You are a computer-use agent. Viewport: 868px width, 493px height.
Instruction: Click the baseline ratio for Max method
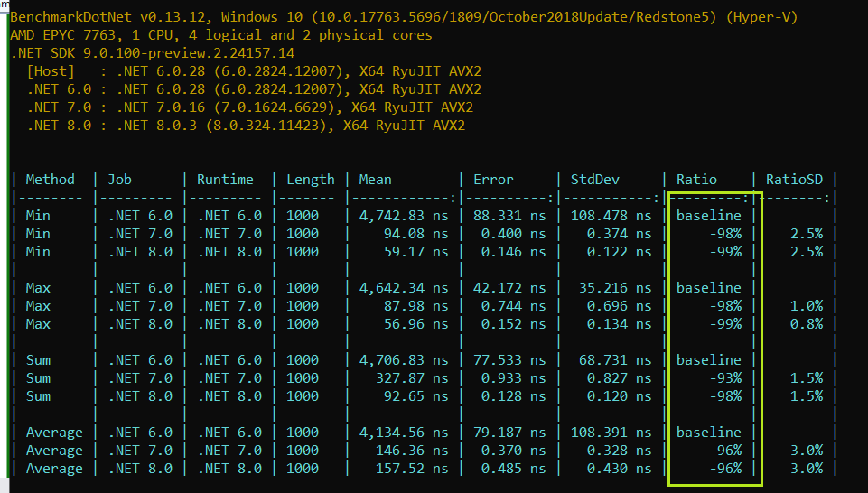pos(708,288)
